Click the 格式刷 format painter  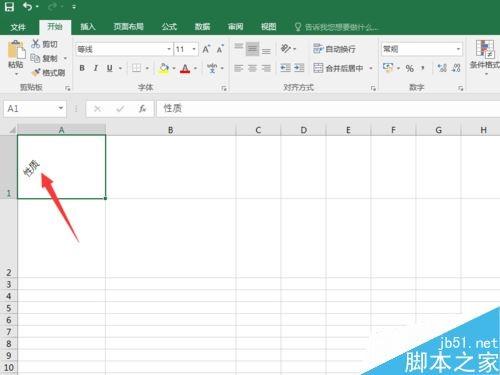click(48, 72)
